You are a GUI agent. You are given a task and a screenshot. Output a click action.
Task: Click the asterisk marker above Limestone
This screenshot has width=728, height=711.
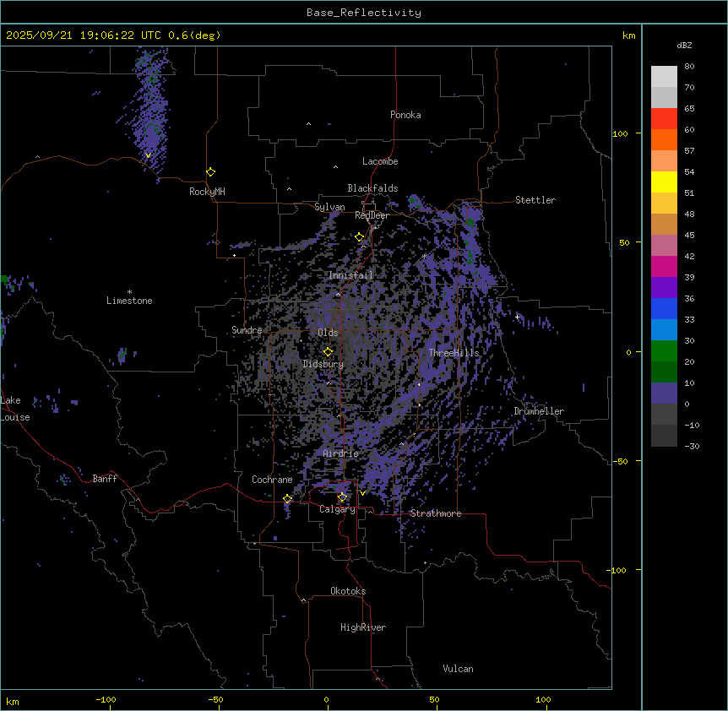pos(129,292)
